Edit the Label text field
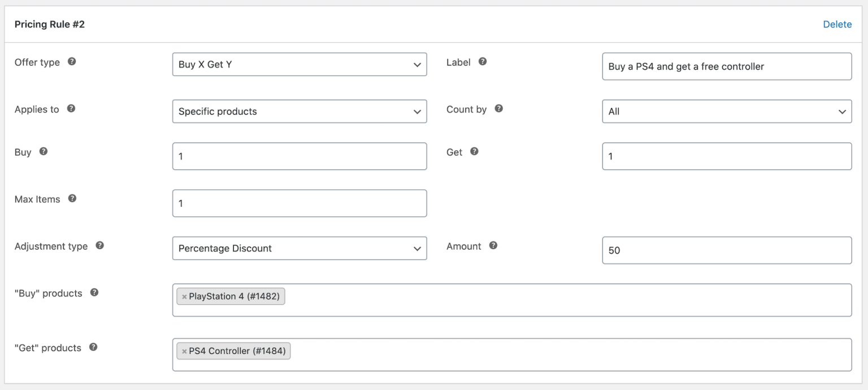The height and width of the screenshot is (390, 868). (x=727, y=67)
